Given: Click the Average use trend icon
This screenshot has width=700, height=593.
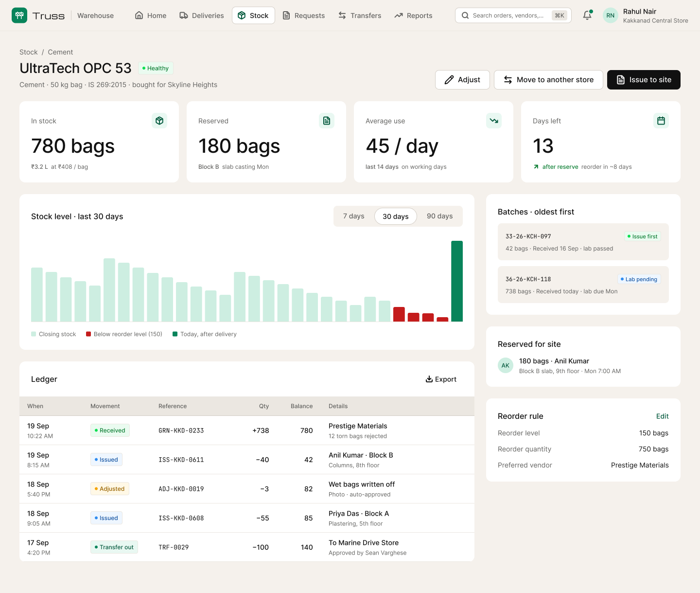Looking at the screenshot, I should pos(494,121).
